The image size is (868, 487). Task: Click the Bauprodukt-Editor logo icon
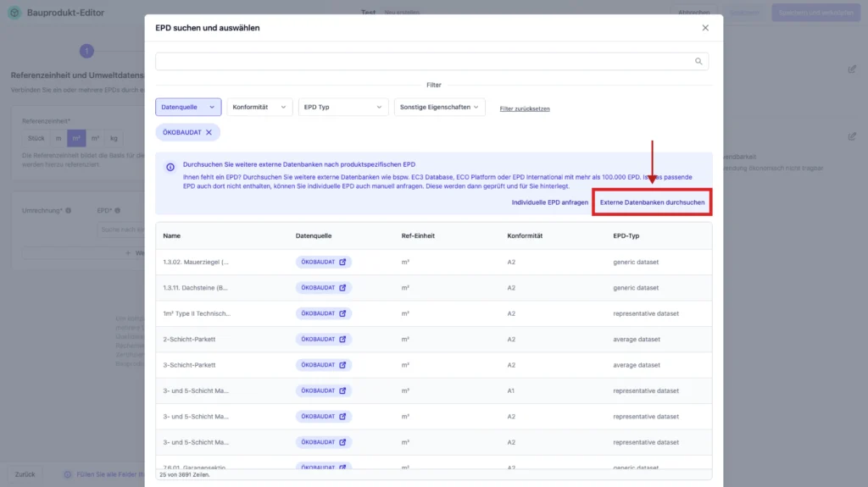pyautogui.click(x=15, y=12)
